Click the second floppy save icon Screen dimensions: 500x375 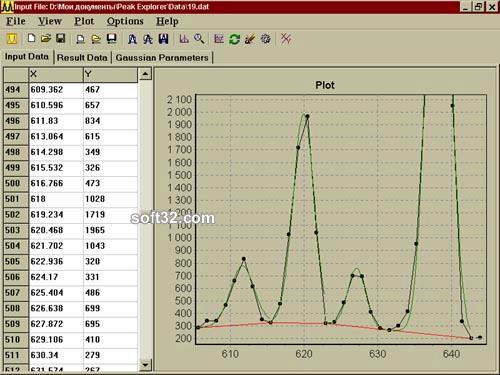point(112,39)
